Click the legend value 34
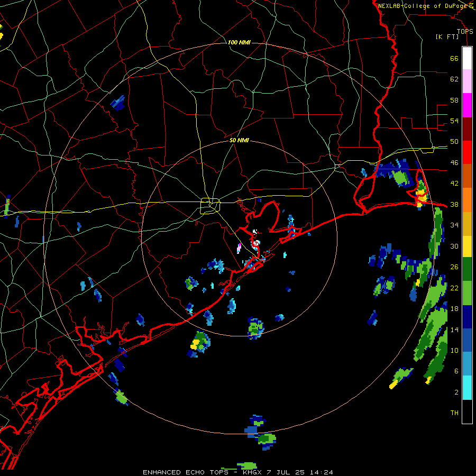476x476 pixels. click(x=454, y=225)
